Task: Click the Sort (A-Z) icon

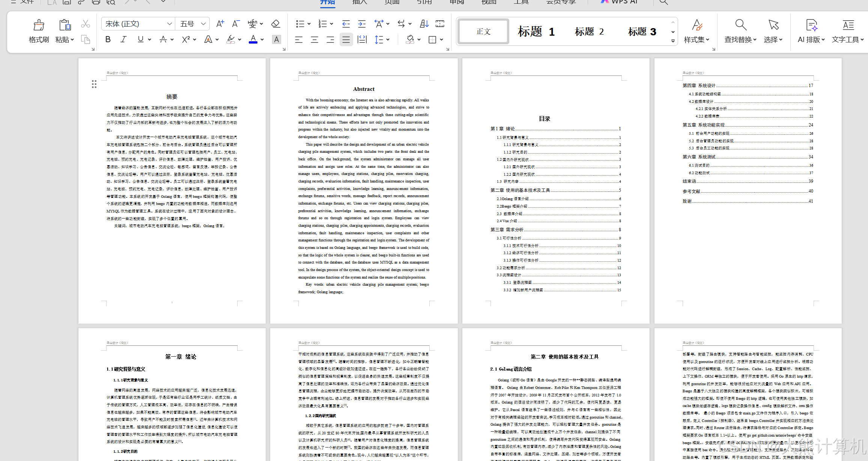Action: 424,24
